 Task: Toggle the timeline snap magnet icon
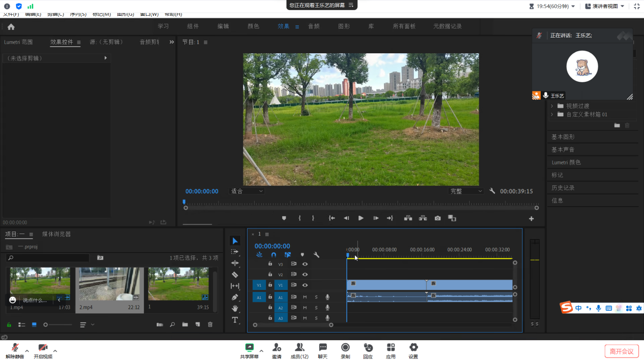273,255
